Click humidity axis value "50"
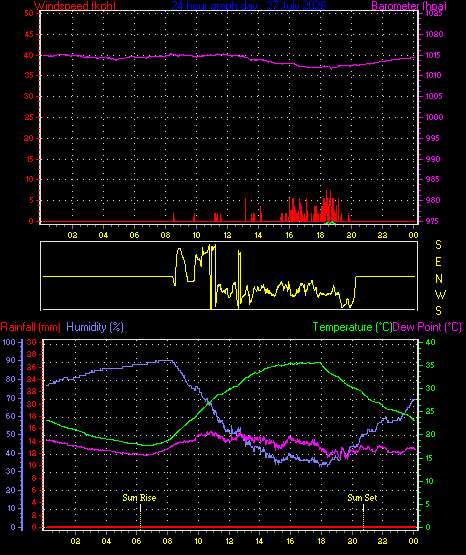 coord(11,434)
